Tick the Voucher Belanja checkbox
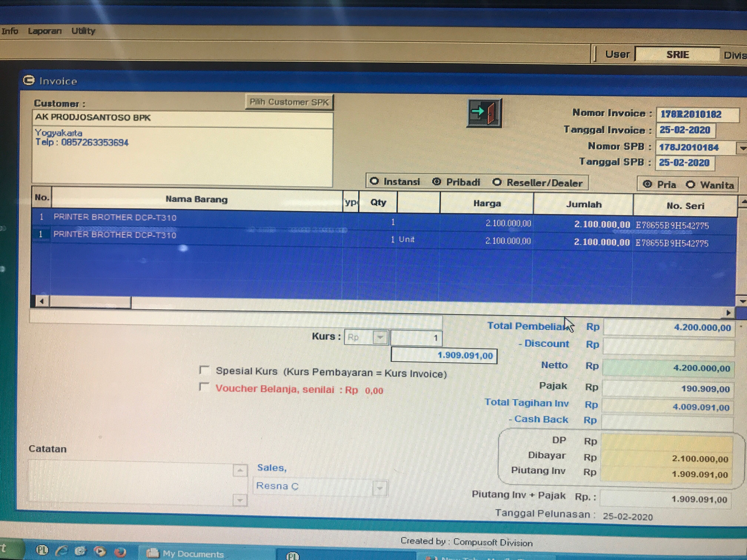The image size is (747, 560). [204, 387]
